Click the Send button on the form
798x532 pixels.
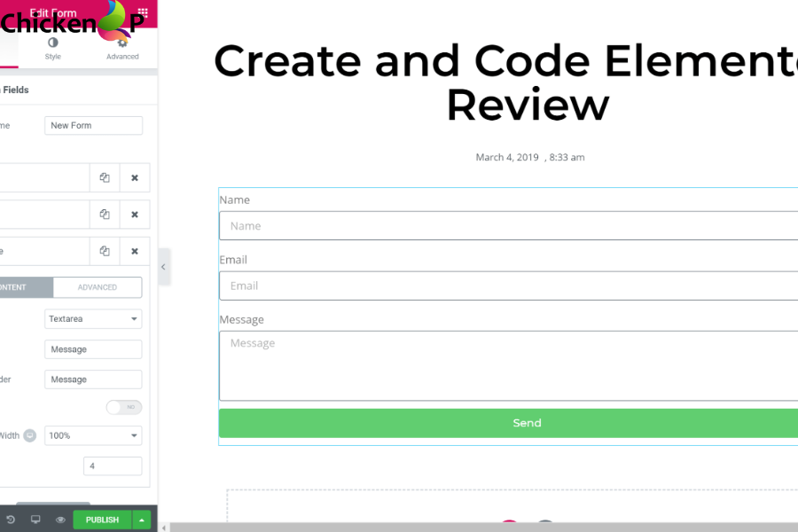click(527, 423)
